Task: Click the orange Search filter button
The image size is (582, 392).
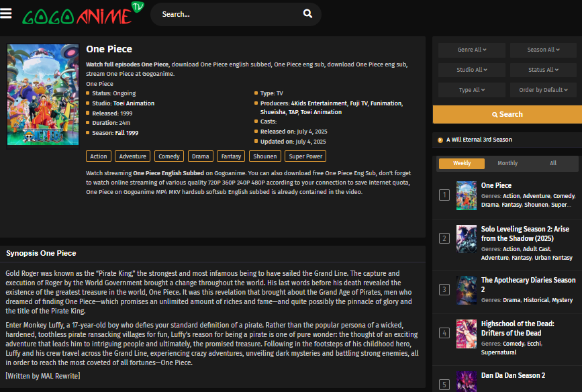Action: tap(507, 114)
